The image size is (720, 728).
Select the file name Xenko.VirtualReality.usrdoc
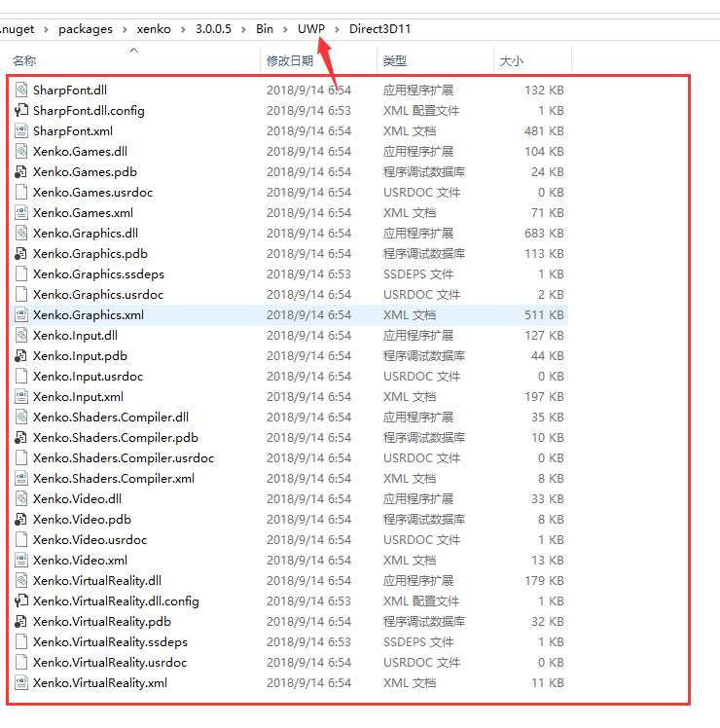tap(110, 663)
